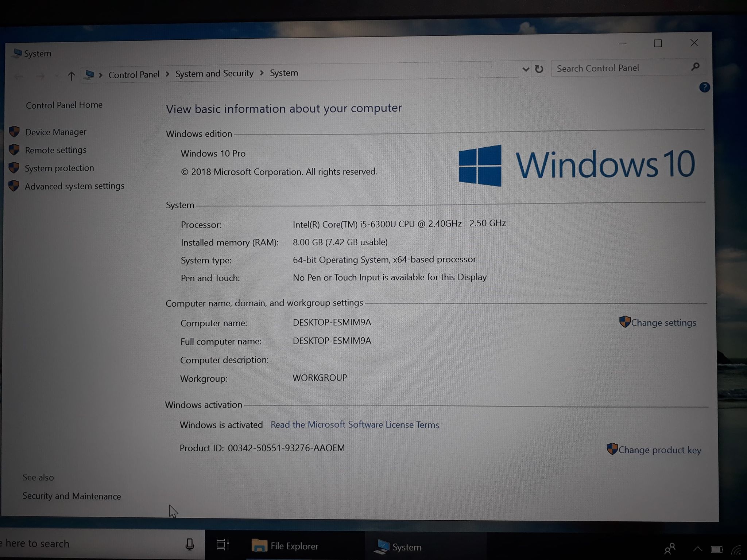
Task: Open System protection link
Action: (59, 168)
